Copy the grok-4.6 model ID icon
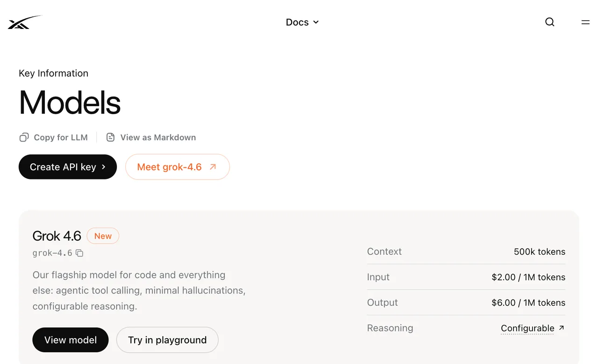The height and width of the screenshot is (364, 598). point(79,253)
